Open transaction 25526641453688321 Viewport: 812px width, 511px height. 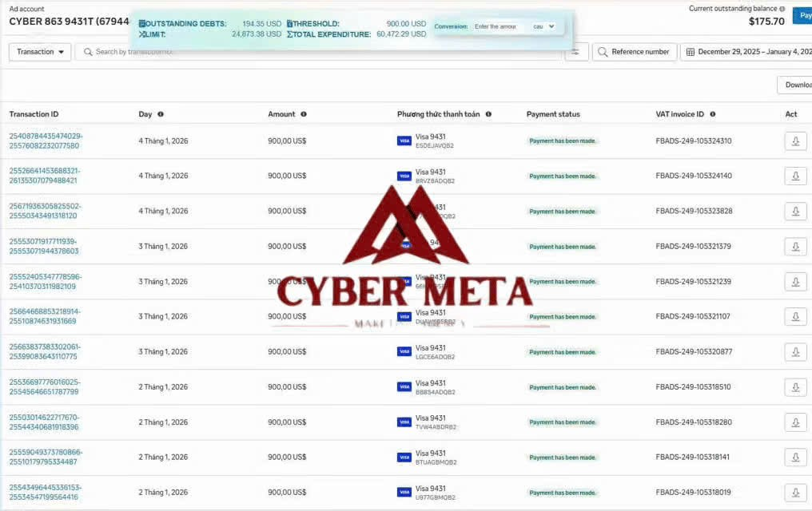[x=45, y=176]
